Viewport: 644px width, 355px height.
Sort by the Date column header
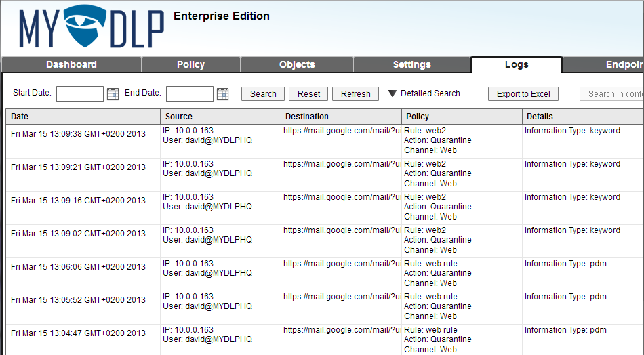click(83, 117)
